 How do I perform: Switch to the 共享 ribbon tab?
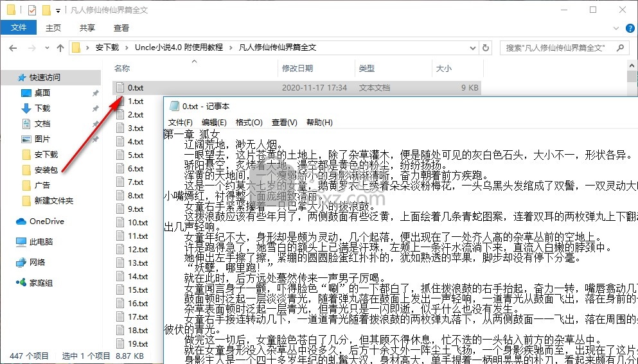pos(87,28)
